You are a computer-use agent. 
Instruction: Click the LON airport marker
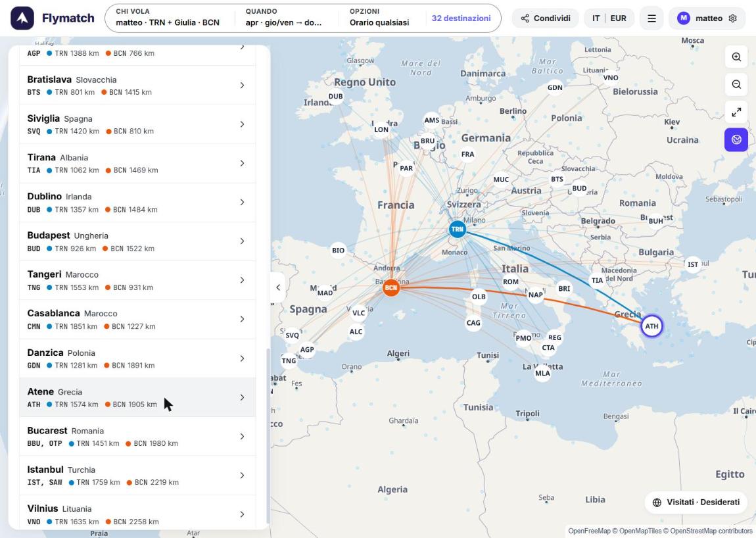381,130
